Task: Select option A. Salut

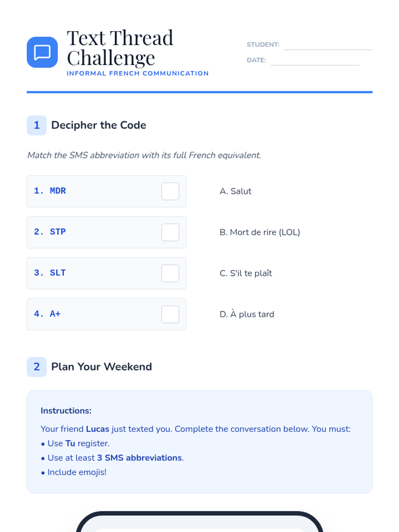Action: [x=235, y=191]
